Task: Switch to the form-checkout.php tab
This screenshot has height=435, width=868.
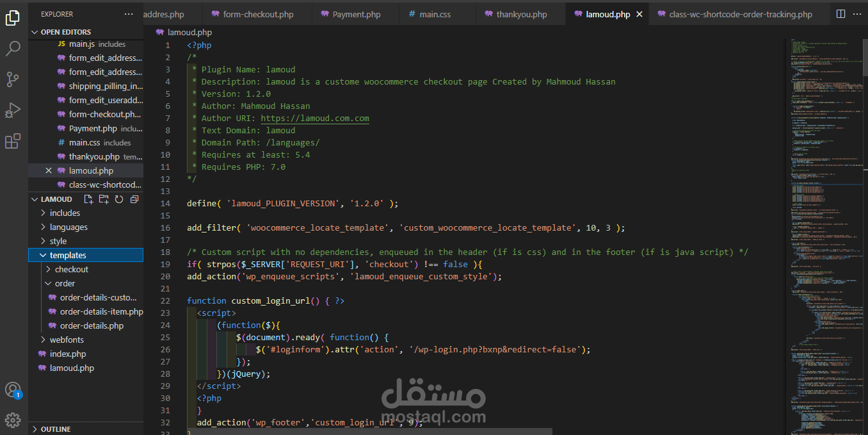Action: pos(257,14)
